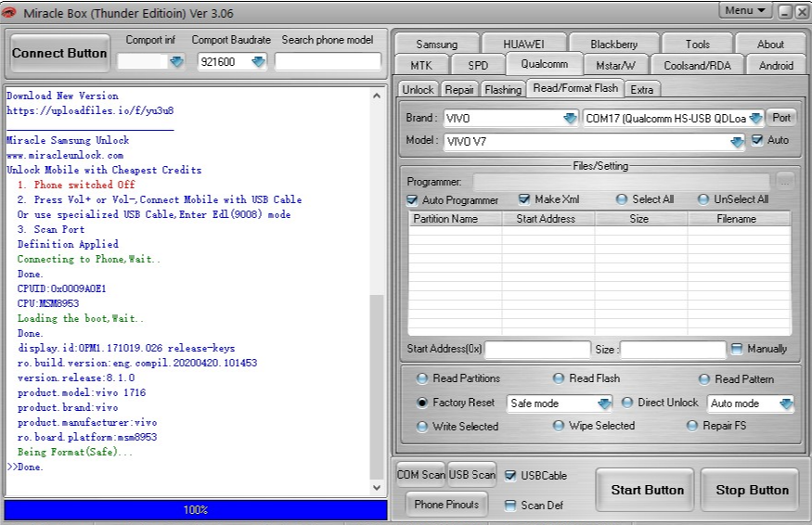Expand the Comport inf dropdown
This screenshot has height=525, width=812.
(176, 62)
